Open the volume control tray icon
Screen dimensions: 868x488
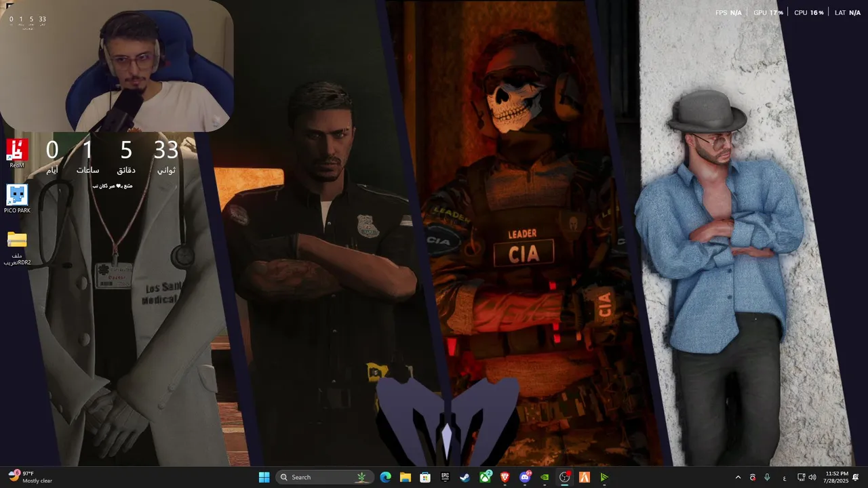(812, 477)
